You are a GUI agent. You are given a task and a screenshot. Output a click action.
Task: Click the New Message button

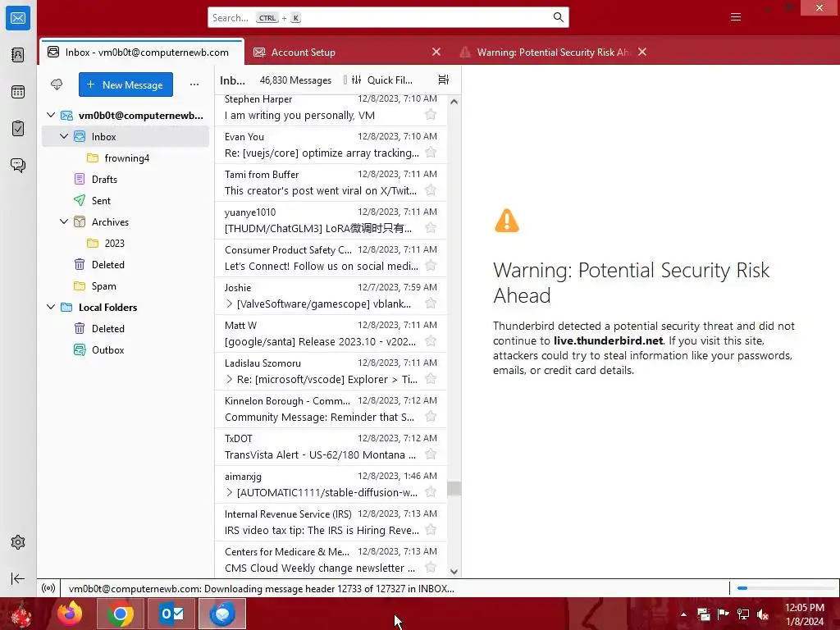tap(126, 84)
